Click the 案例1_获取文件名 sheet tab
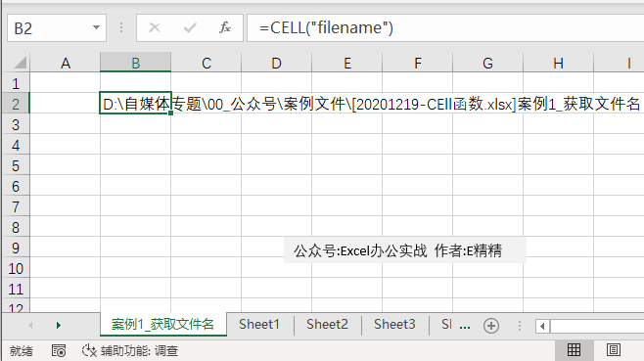Image resolution: width=644 pixels, height=361 pixels. pyautogui.click(x=163, y=325)
